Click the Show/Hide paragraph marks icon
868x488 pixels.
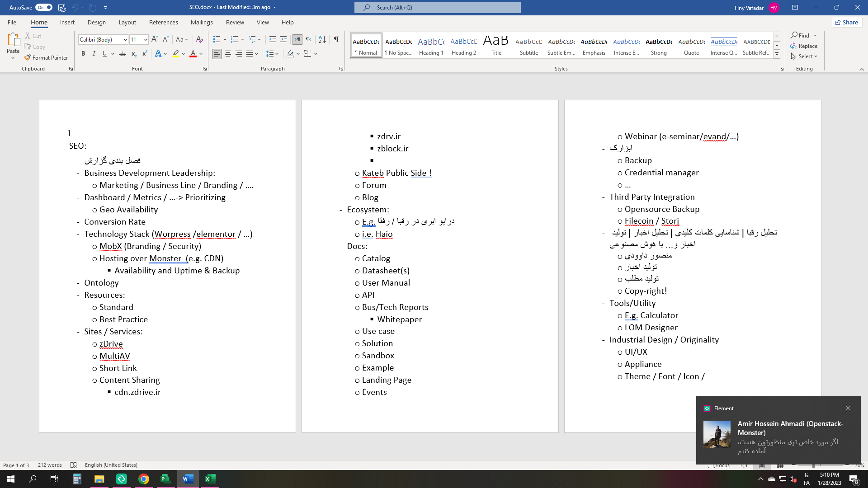pos(336,39)
